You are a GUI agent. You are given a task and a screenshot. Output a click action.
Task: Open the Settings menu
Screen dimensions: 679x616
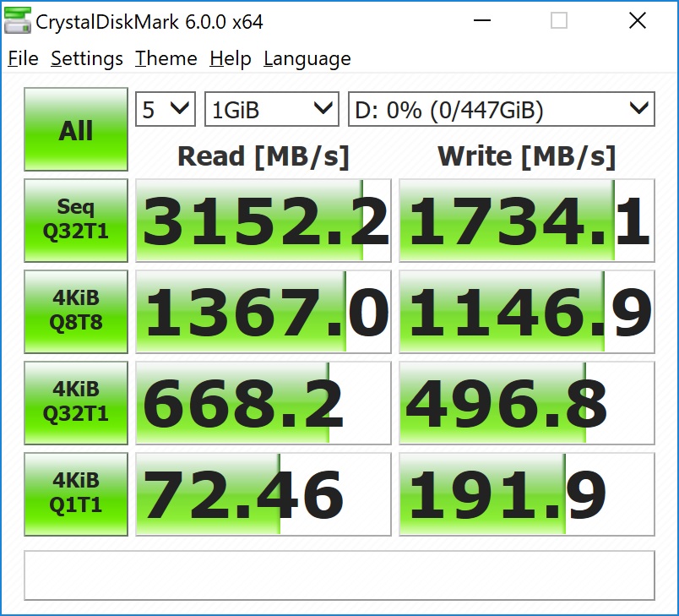87,58
